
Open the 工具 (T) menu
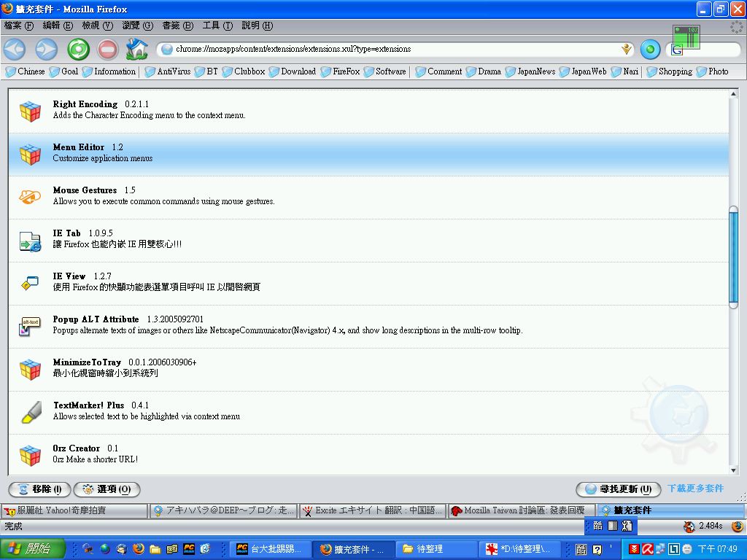[x=217, y=26]
